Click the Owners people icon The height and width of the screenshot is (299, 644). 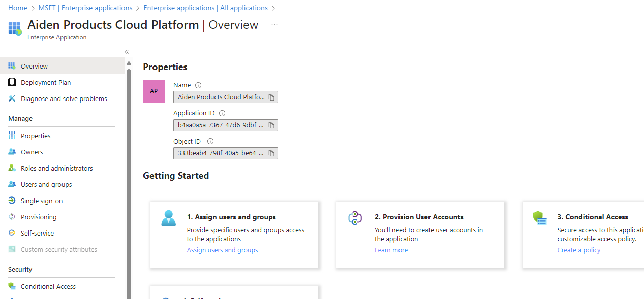12,152
